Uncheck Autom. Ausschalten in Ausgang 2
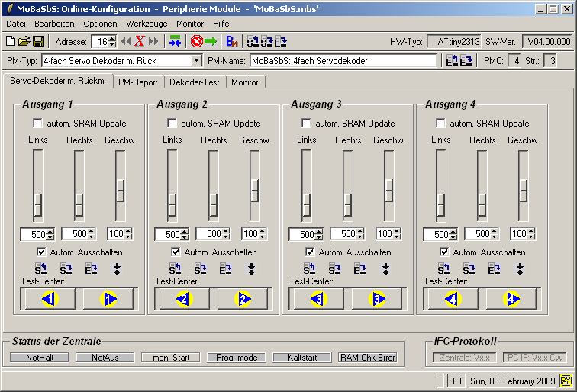This screenshot has width=577, height=392. point(176,252)
